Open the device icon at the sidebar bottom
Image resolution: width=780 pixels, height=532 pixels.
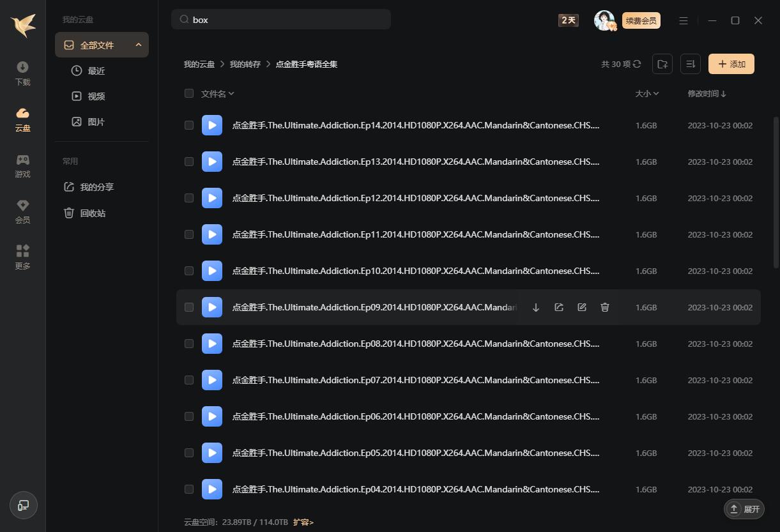(24, 506)
